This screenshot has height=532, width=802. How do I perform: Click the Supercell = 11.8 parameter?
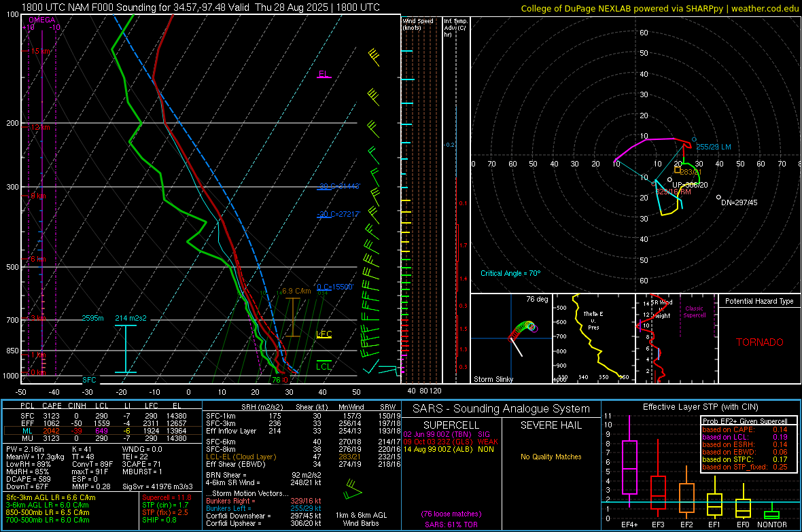tap(167, 497)
